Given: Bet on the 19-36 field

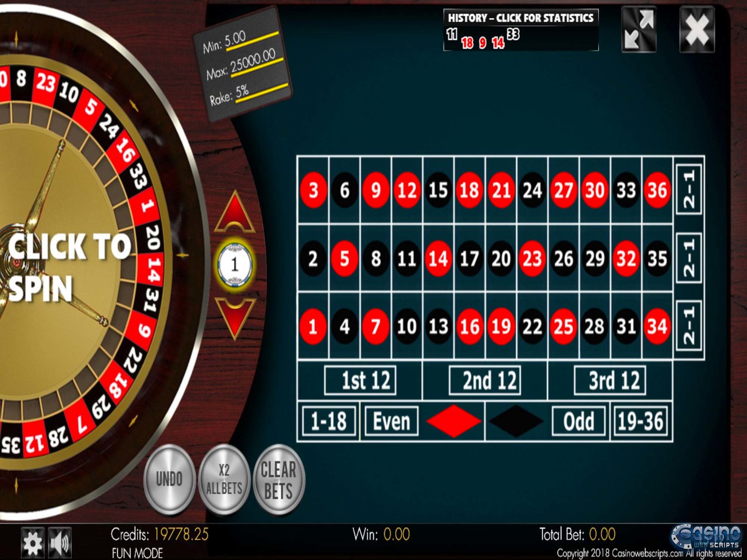Looking at the screenshot, I should point(641,421).
